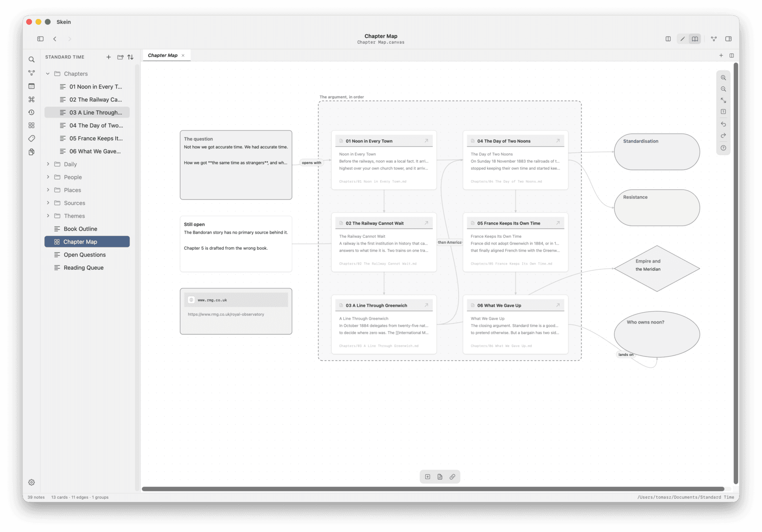762x532 pixels.
Task: Select the Chapter Map tab
Action: coord(163,56)
